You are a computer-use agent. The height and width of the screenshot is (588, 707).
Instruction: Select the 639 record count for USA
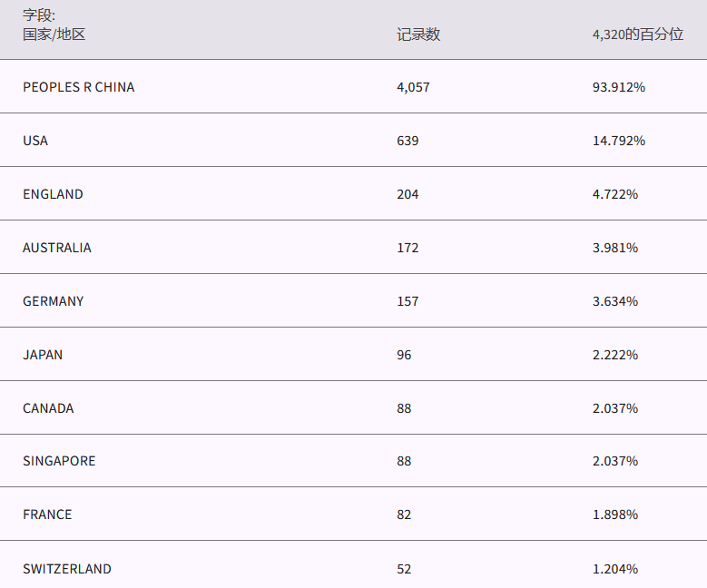[408, 141]
